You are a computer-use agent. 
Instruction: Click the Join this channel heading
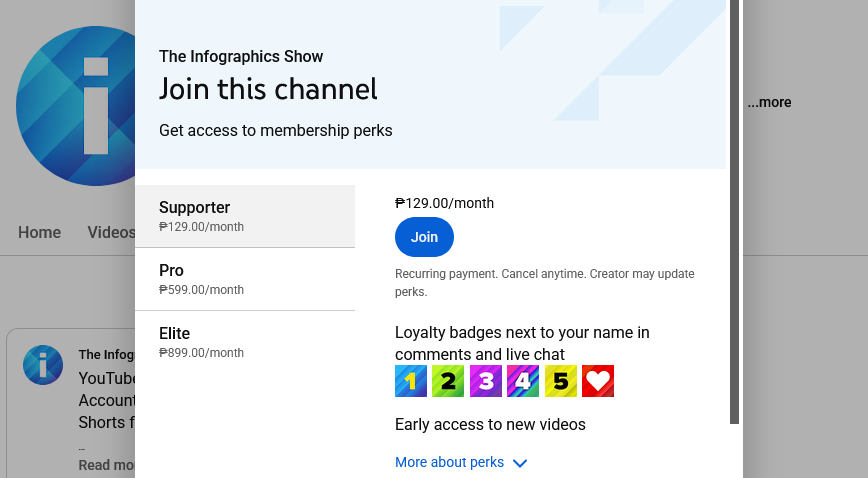click(x=268, y=89)
